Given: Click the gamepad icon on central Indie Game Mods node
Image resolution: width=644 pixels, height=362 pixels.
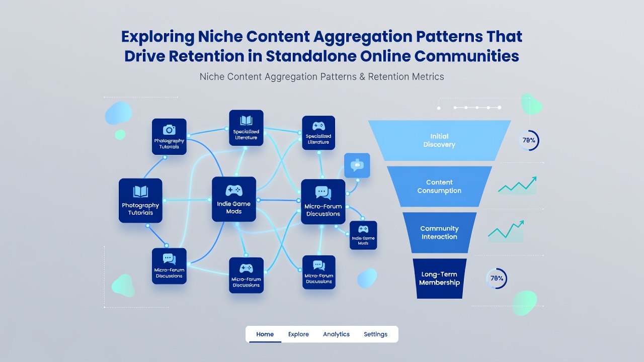Looking at the screenshot, I should 234,191.
